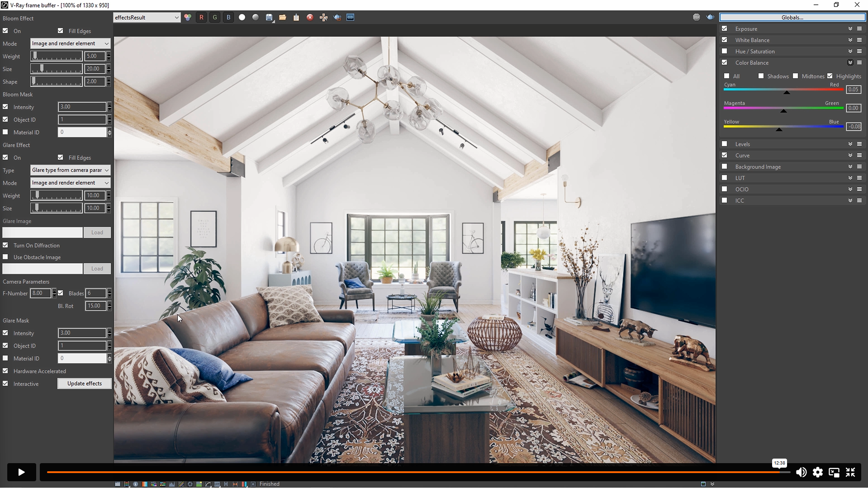Open Glare Mode dropdown
The image size is (868, 488).
(x=70, y=183)
